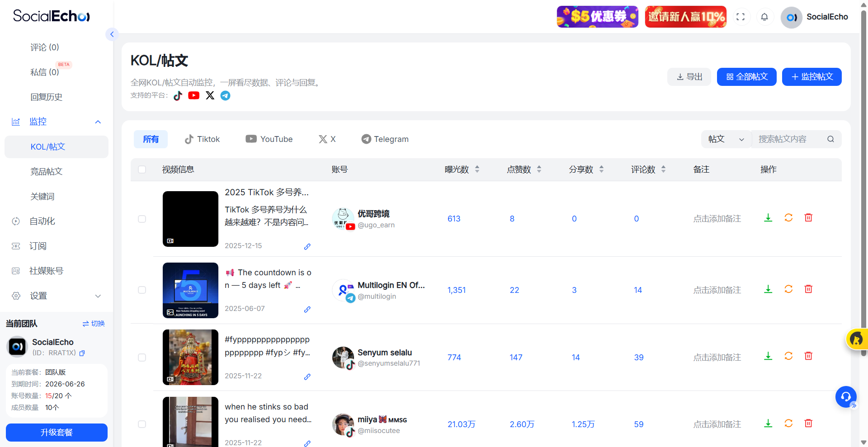Switch to the Telegram tab
This screenshot has height=447, width=868.
(x=385, y=139)
